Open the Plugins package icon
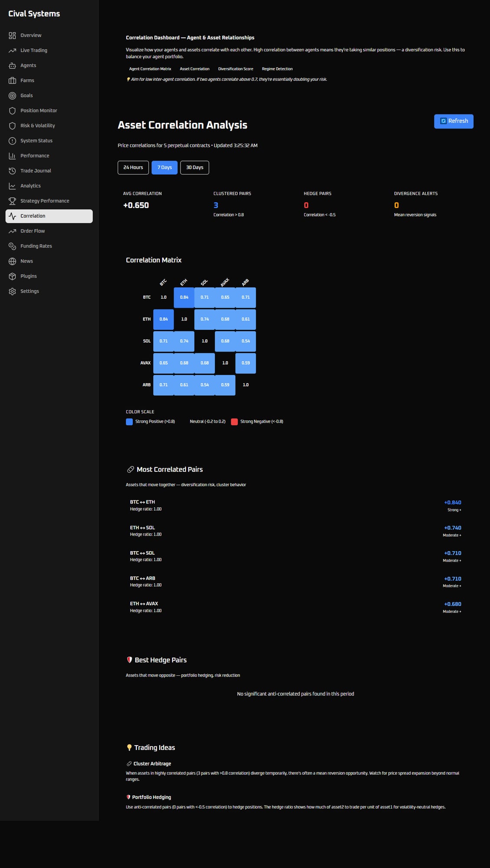490x868 pixels. [x=12, y=276]
